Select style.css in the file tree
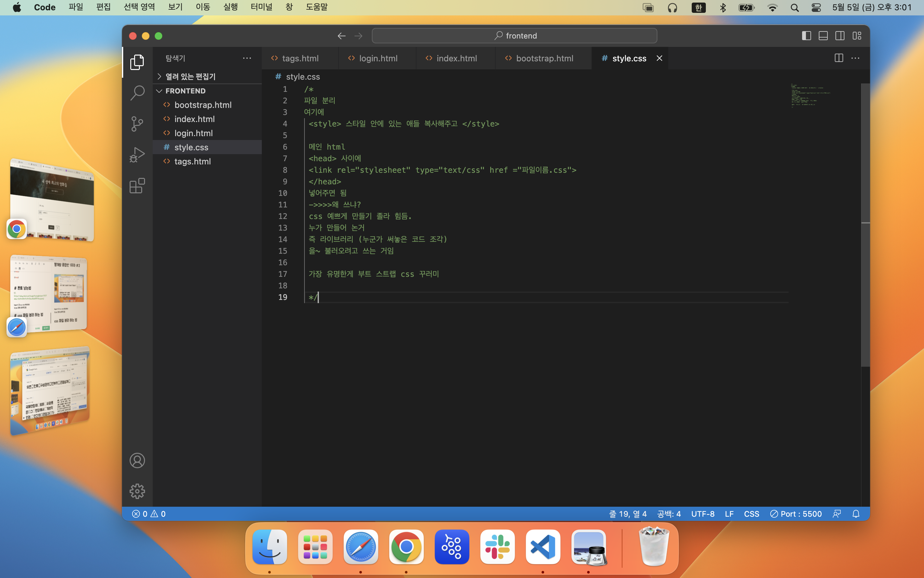Viewport: 924px width, 578px height. [x=208, y=147]
